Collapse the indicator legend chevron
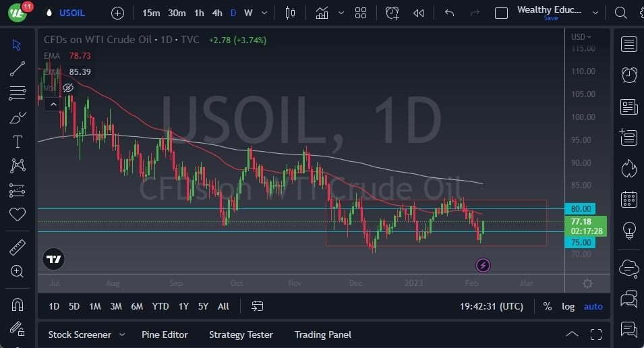Image resolution: width=644 pixels, height=348 pixels. click(x=53, y=105)
